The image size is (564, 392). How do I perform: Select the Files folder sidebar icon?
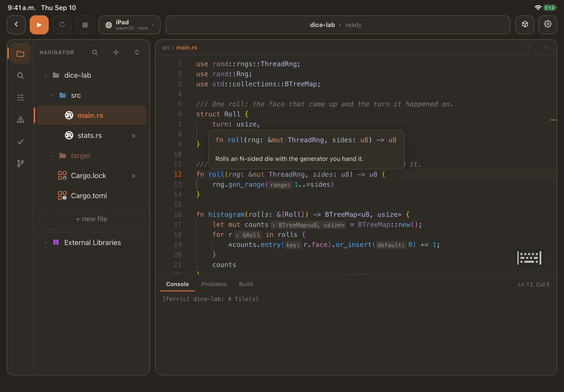coord(20,54)
